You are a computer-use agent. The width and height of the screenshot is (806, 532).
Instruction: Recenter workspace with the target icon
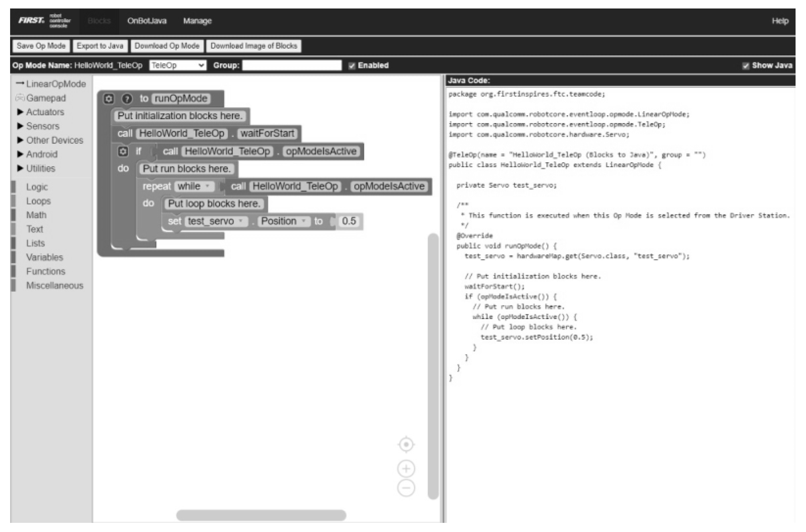click(406, 445)
